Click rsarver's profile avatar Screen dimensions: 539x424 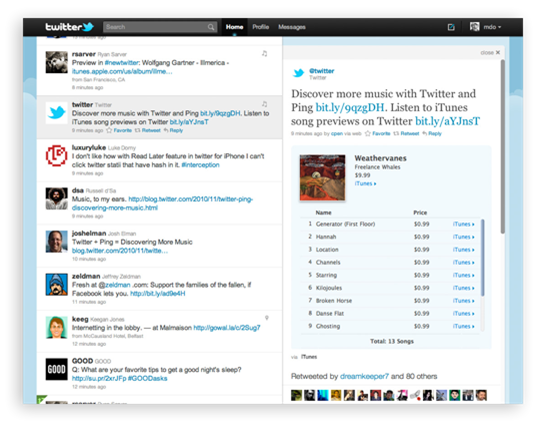pyautogui.click(x=57, y=62)
